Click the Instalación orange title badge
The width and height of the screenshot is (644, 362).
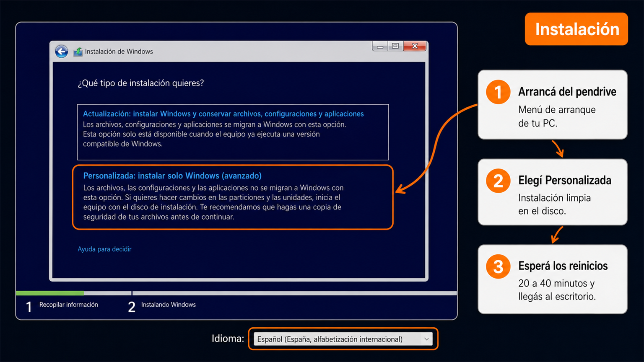click(x=576, y=29)
